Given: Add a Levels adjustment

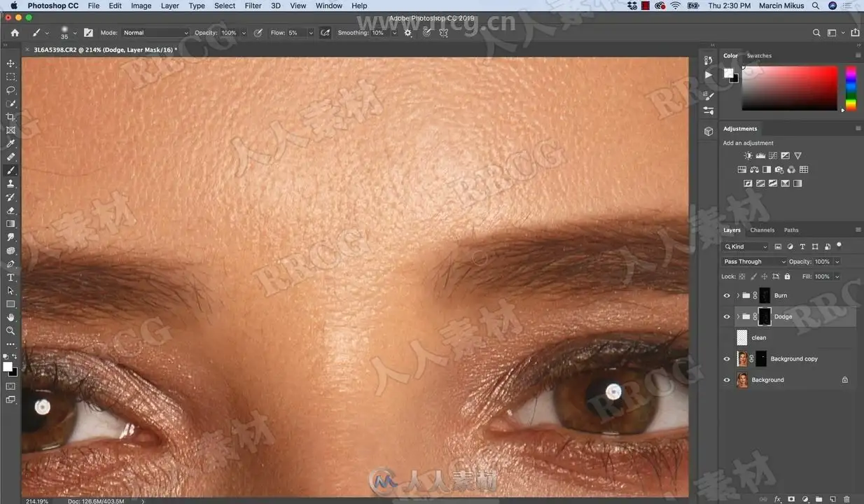Looking at the screenshot, I should (760, 155).
